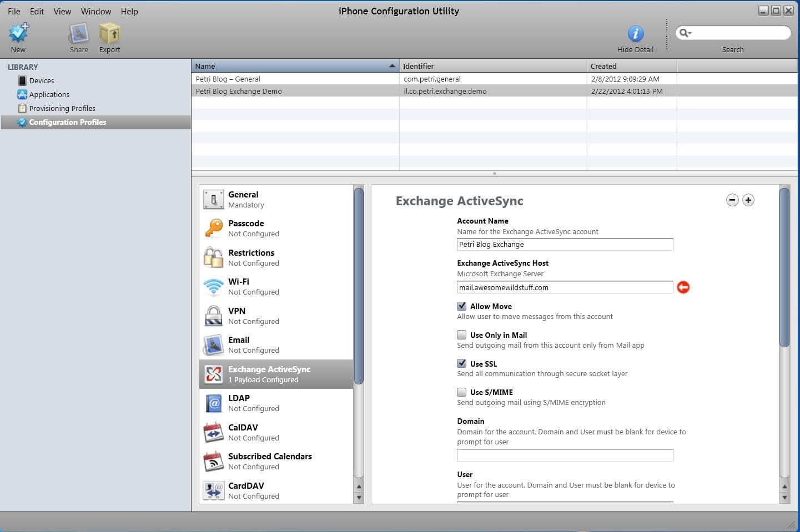Click the Hide Detail label
Viewport: 800px width, 532px height.
pos(635,49)
